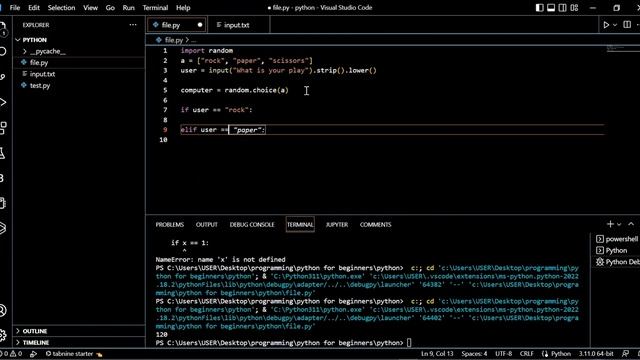The width and height of the screenshot is (640, 360).
Task: Open the Search view icon
Action: point(3,51)
